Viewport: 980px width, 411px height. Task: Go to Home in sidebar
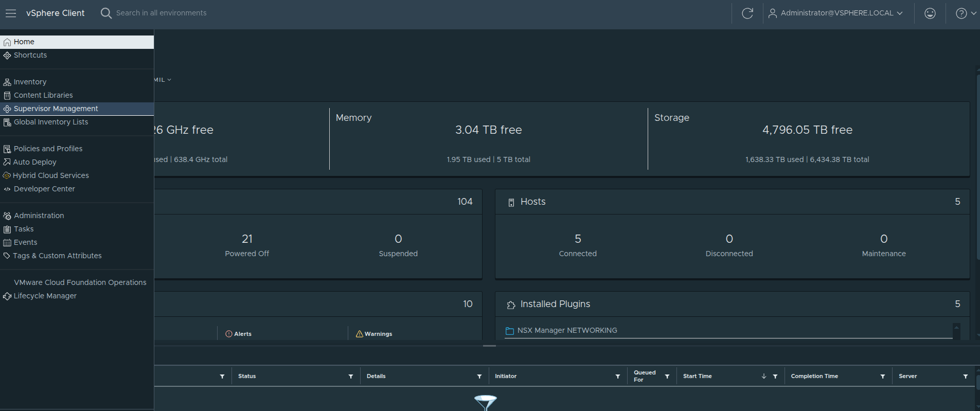[77, 42]
